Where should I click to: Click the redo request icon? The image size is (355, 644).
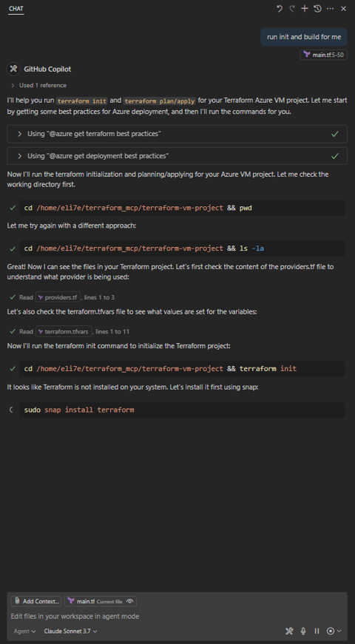point(291,9)
